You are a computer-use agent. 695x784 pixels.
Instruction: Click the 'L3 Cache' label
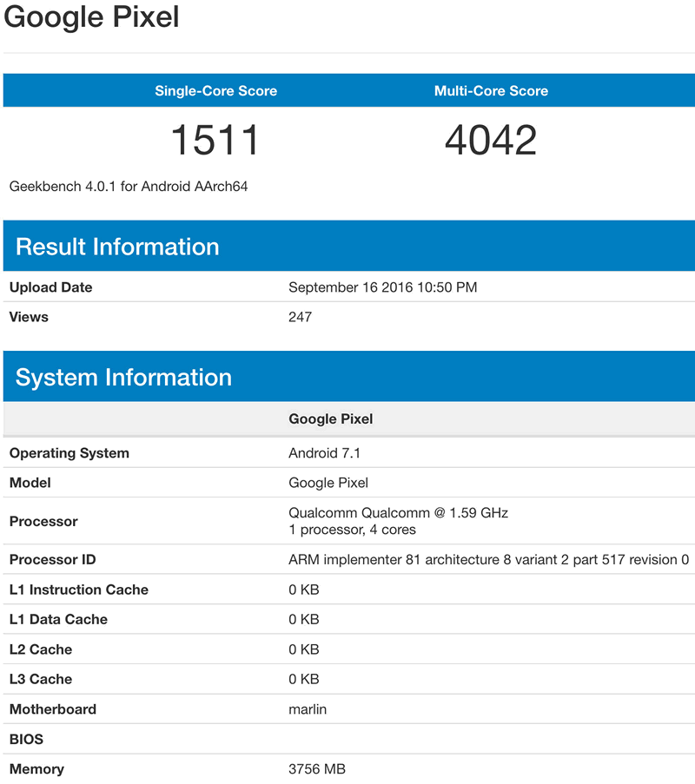tap(41, 680)
